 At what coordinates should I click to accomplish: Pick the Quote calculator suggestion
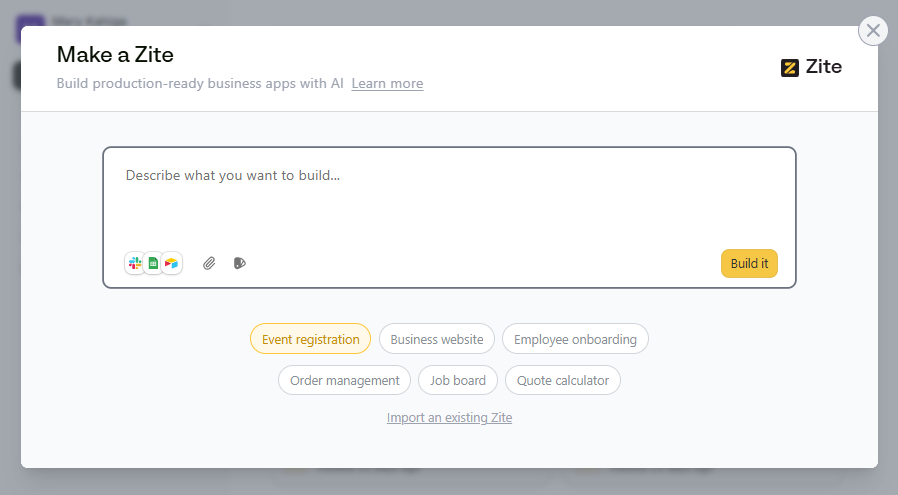click(x=562, y=380)
